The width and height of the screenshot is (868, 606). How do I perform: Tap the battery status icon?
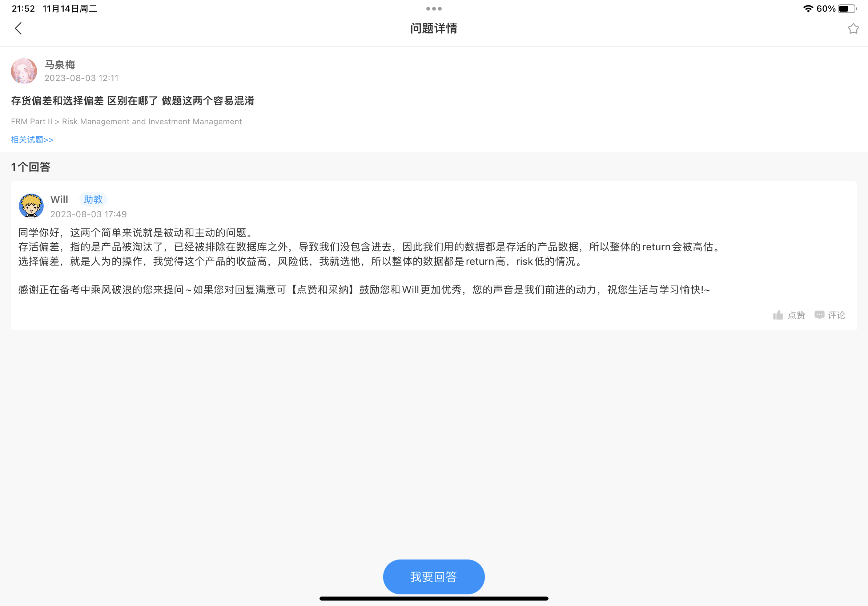[847, 9]
